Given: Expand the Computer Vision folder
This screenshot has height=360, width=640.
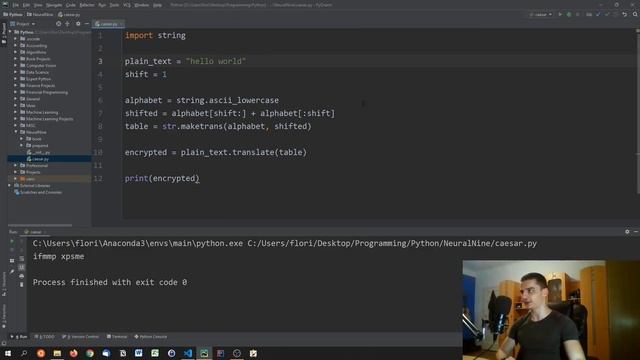Looking at the screenshot, I should tap(16, 65).
